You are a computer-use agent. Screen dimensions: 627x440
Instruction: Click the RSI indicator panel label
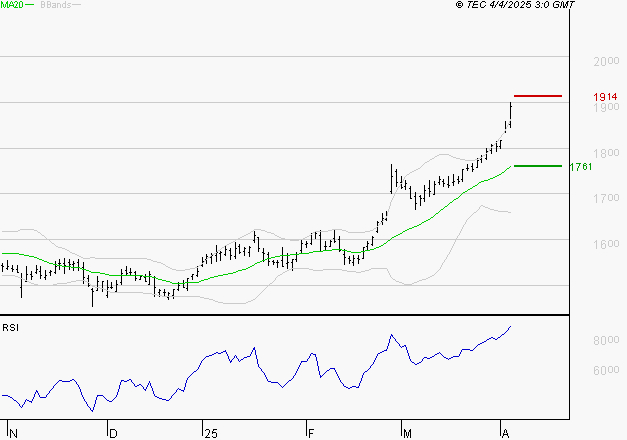10,328
